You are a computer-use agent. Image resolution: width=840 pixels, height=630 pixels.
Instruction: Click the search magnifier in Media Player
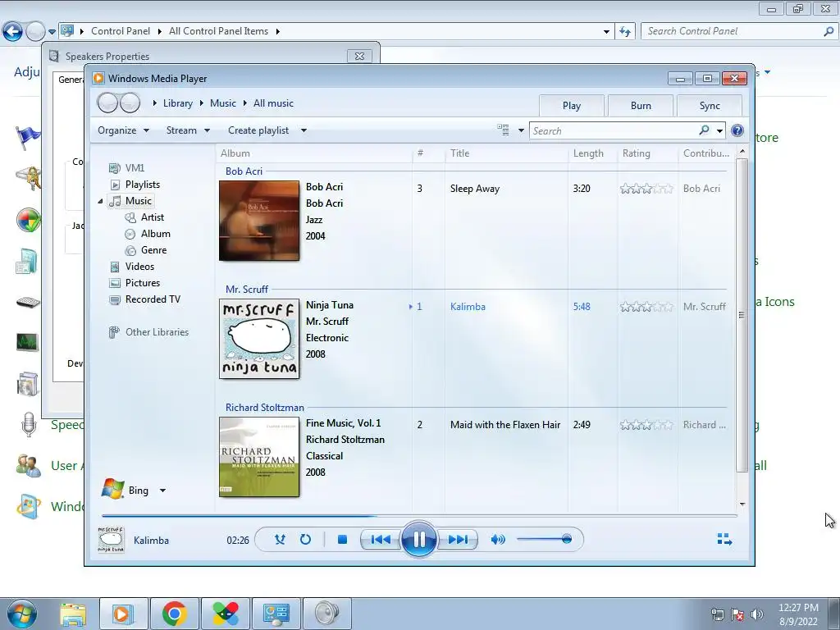click(704, 130)
